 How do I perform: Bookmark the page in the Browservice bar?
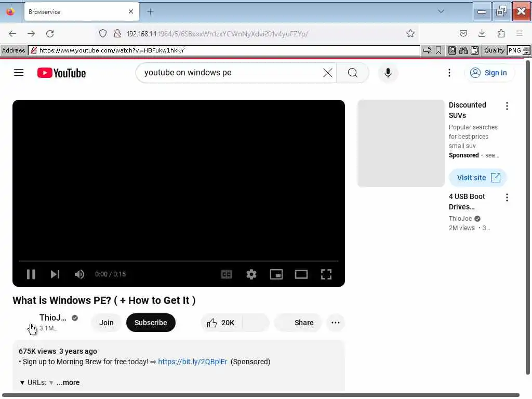tap(438, 50)
